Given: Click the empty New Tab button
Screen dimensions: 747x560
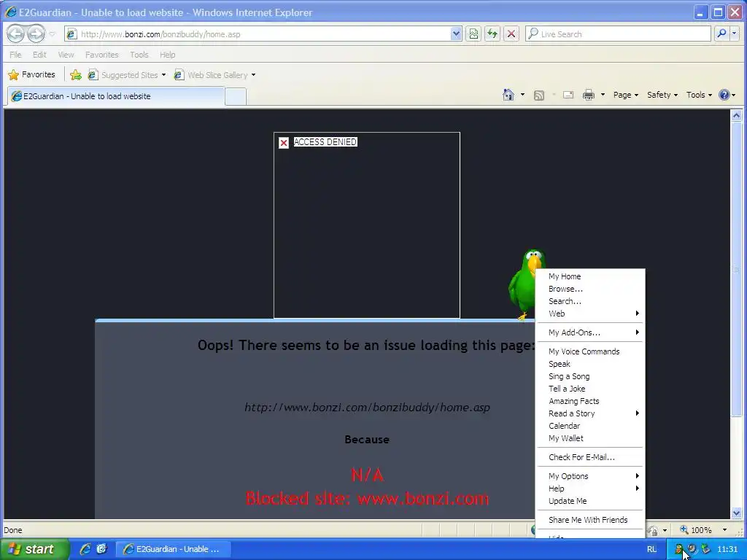Looking at the screenshot, I should [236, 97].
